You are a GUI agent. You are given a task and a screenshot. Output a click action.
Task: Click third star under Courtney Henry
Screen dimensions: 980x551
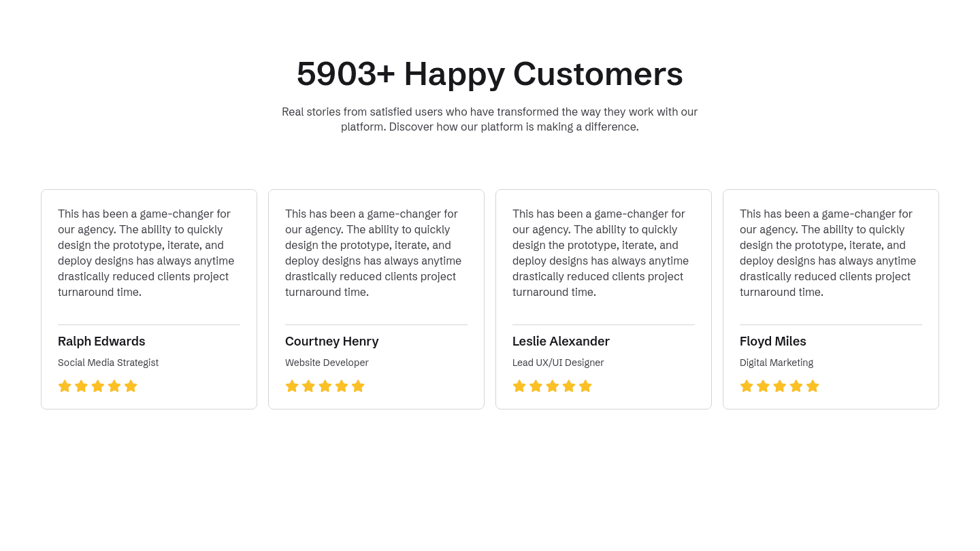click(x=325, y=386)
